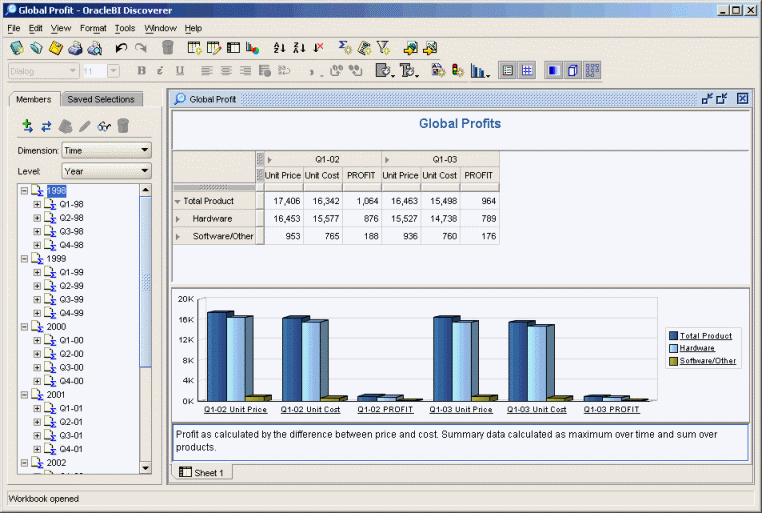Click the Export to Excel icon

(x=430, y=48)
